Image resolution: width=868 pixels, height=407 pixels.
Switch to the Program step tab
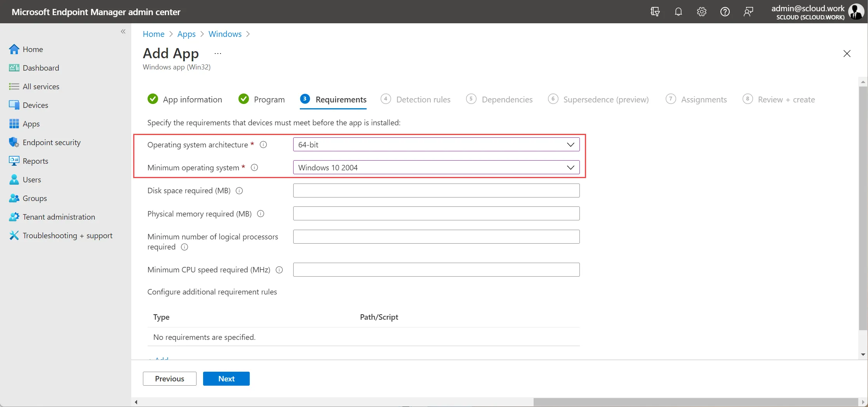coord(262,99)
